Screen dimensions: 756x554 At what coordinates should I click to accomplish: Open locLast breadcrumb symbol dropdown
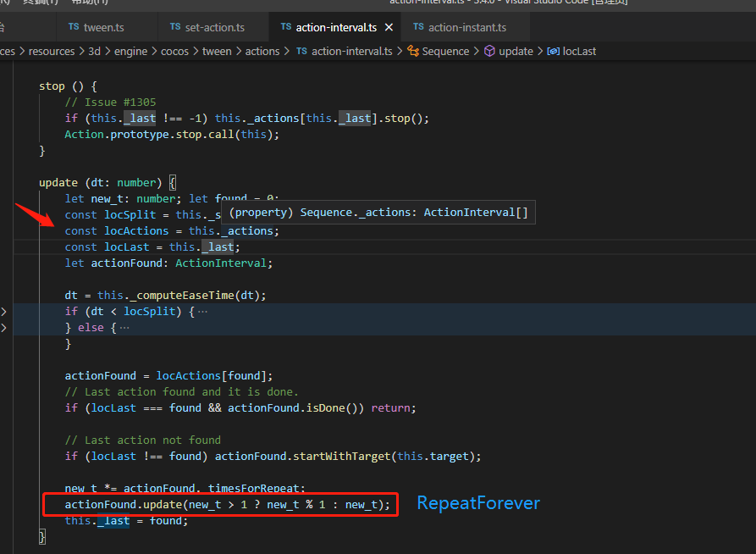[x=579, y=51]
